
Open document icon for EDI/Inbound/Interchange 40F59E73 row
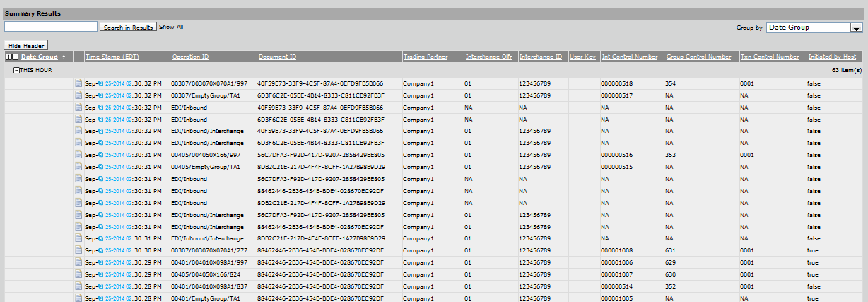coord(78,132)
